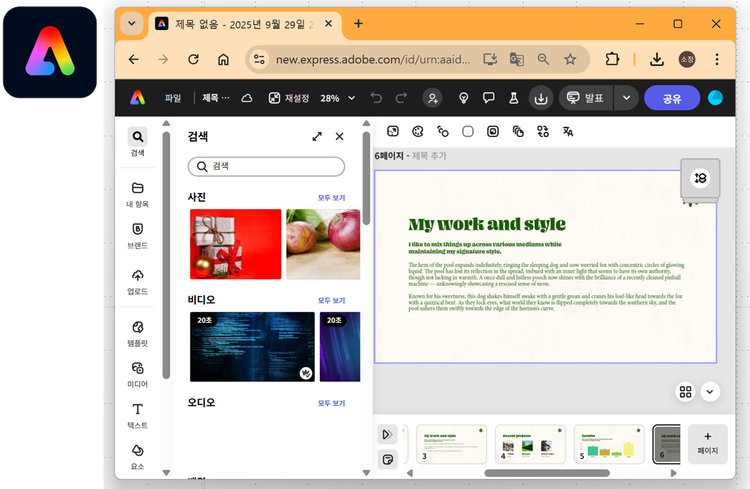Open the 파일 menu
The height and width of the screenshot is (489, 750).
[x=173, y=98]
